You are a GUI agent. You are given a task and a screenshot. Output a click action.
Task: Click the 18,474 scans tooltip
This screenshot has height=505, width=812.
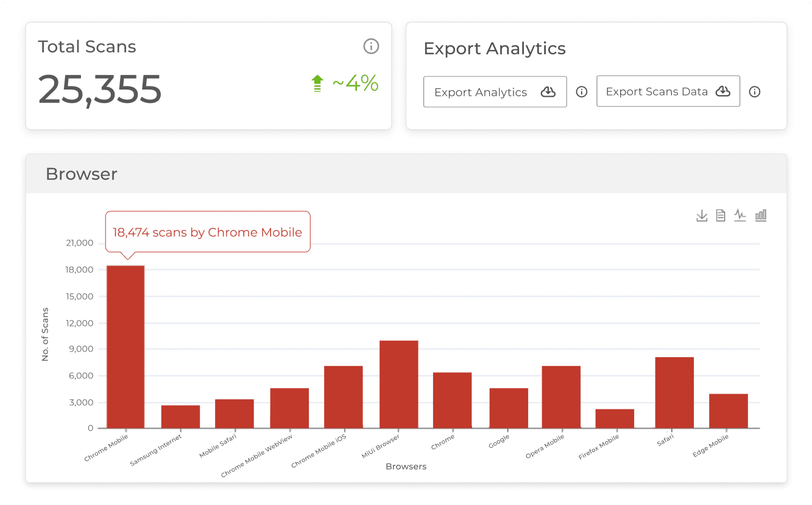pos(207,232)
